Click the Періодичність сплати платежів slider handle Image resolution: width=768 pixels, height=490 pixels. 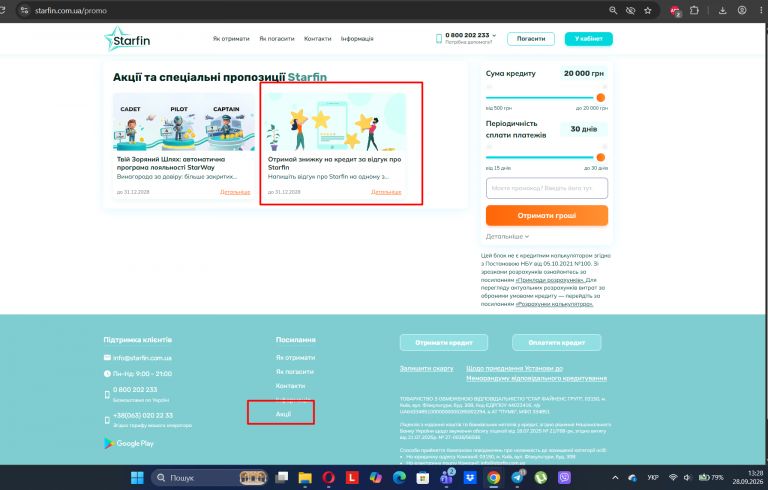click(x=600, y=157)
